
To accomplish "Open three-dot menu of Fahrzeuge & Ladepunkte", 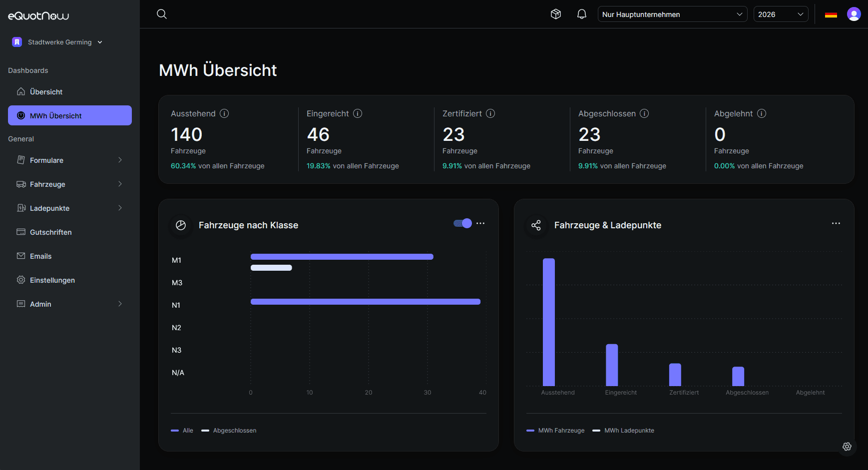I will [x=836, y=223].
